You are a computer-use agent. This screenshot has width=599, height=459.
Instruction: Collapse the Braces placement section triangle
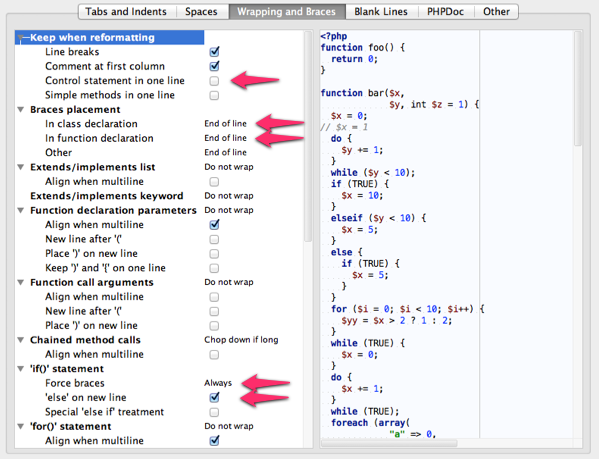[21, 110]
